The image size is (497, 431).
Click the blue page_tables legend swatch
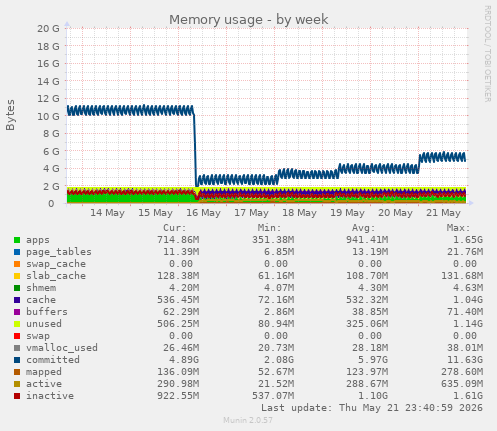(17, 252)
